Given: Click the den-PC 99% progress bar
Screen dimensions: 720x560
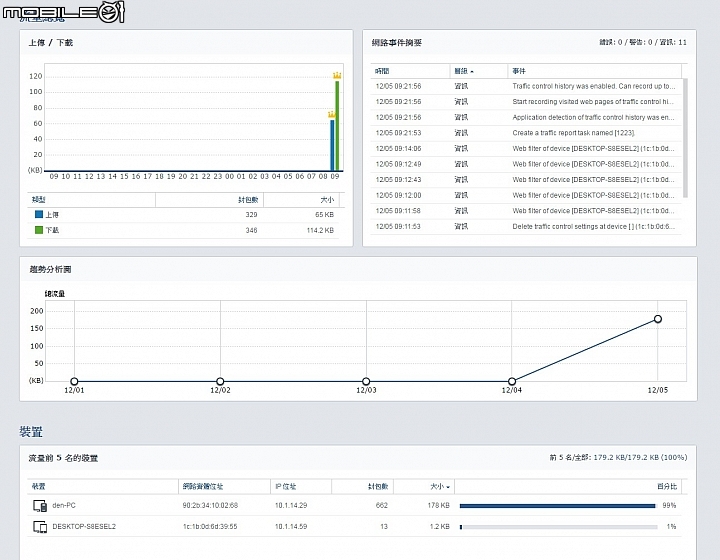Looking at the screenshot, I should pos(558,506).
